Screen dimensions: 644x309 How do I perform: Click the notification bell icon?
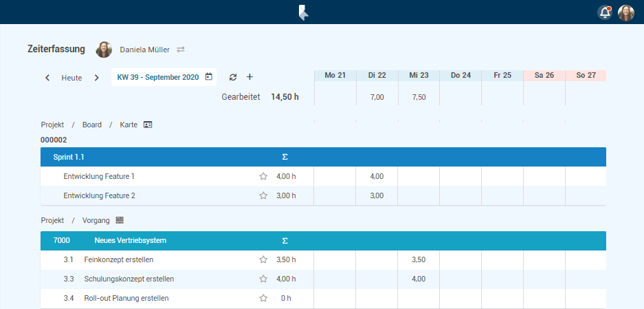605,12
